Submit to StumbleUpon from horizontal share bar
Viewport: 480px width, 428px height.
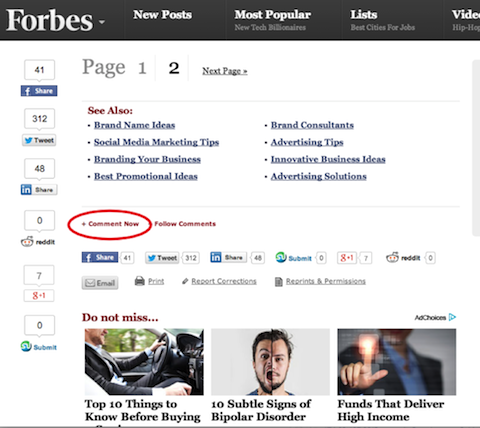coord(293,258)
